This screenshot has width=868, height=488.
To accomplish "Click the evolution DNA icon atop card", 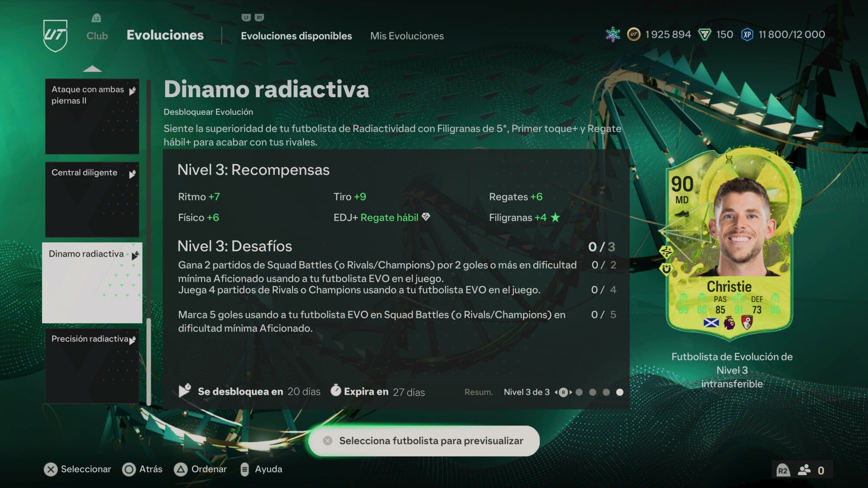I will click(x=729, y=159).
